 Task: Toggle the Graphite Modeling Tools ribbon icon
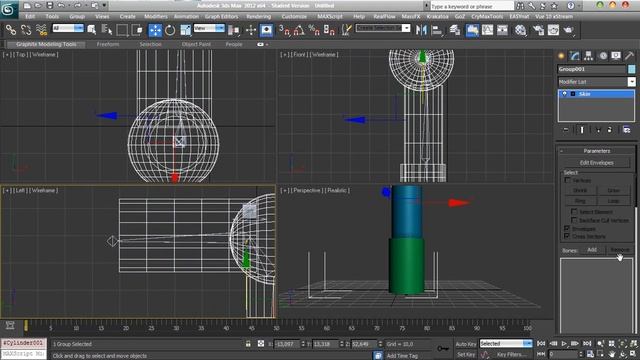coord(472,30)
